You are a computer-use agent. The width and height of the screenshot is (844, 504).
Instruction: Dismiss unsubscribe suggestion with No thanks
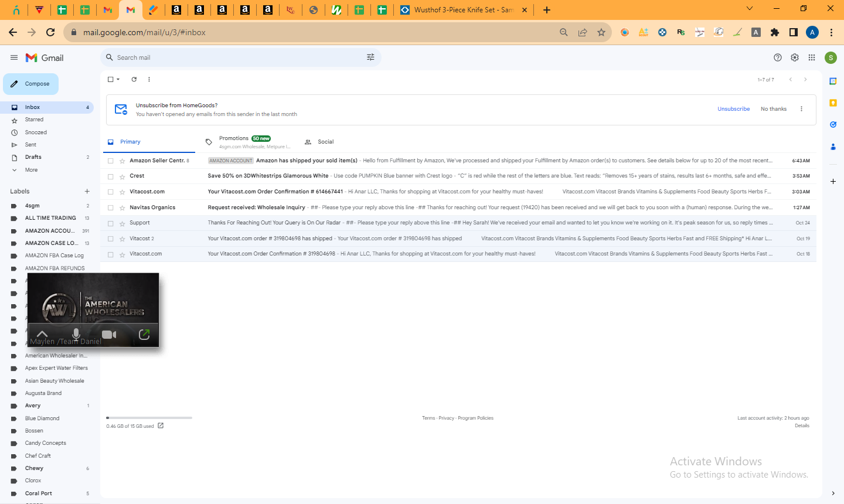774,109
